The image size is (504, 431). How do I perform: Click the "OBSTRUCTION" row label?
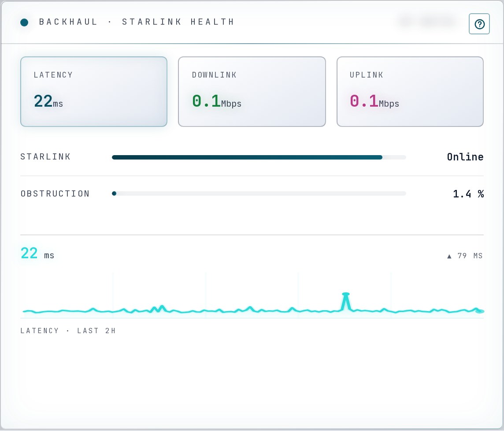coord(55,193)
